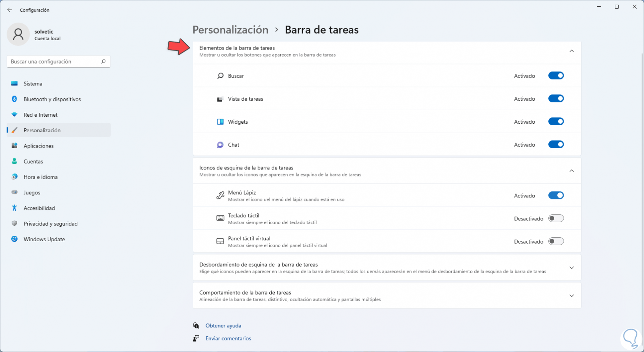Click the magnifier icon in the search box
Screen dimensions: 644x352
point(103,61)
